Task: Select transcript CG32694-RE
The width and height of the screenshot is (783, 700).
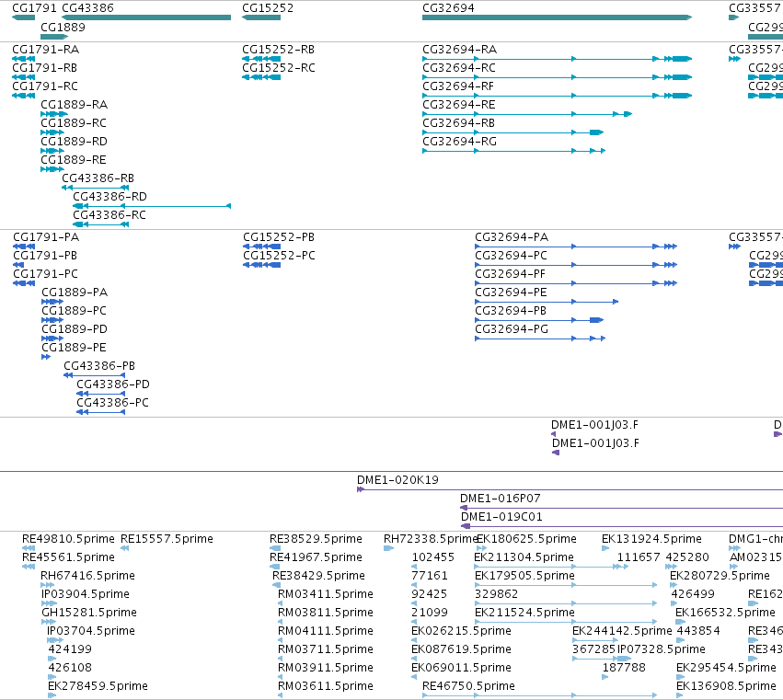Action: click(x=459, y=105)
